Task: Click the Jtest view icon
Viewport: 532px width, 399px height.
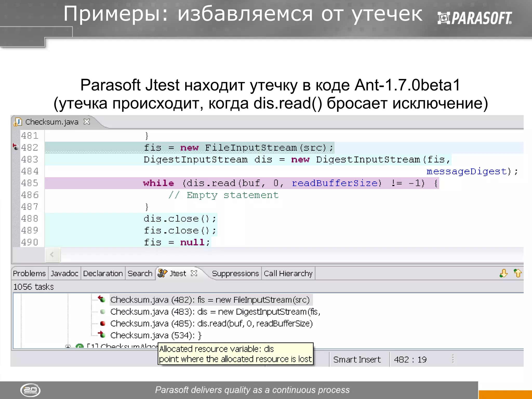Action: [x=162, y=273]
